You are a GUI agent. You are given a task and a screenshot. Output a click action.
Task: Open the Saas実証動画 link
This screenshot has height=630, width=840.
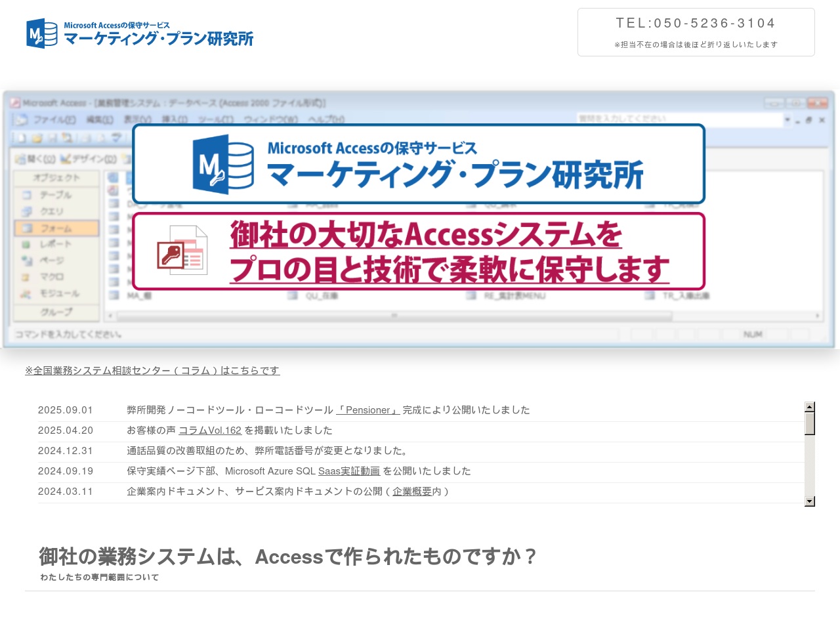click(349, 471)
